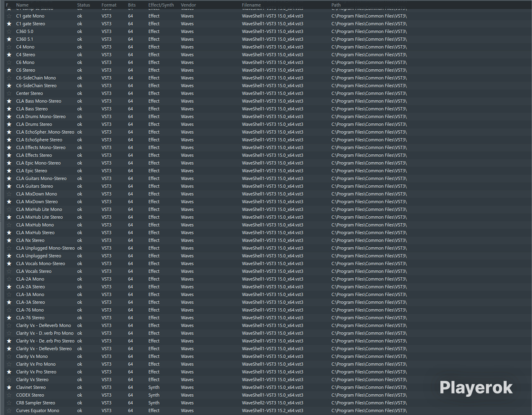532x415 pixels.
Task: Select the 'C6 Stereo' plugin name
Action: click(x=26, y=70)
